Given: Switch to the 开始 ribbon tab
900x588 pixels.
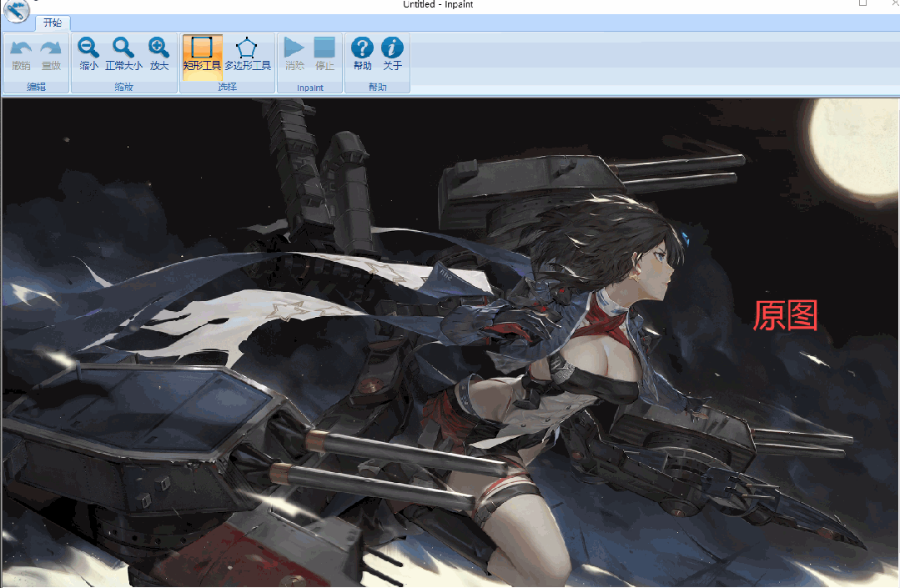Looking at the screenshot, I should pos(53,23).
